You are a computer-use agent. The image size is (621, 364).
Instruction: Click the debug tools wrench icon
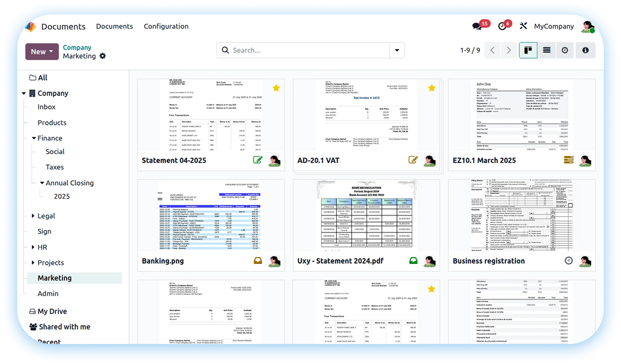[x=523, y=26]
